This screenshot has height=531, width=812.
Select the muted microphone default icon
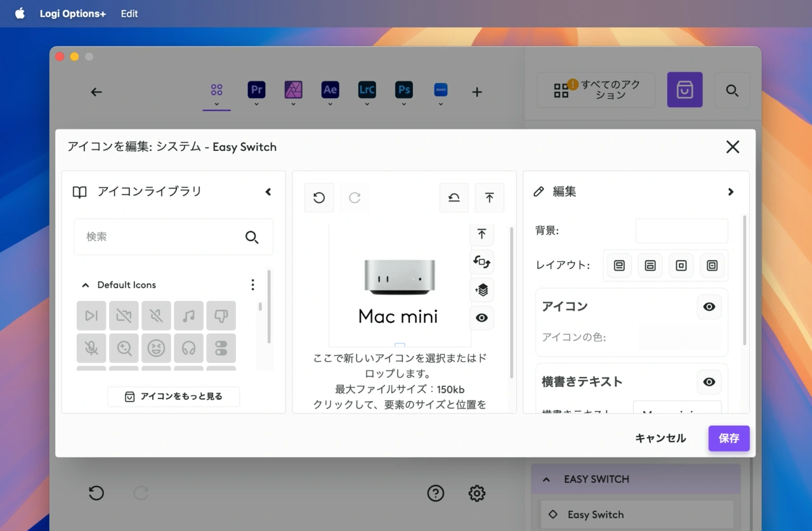pyautogui.click(x=91, y=348)
